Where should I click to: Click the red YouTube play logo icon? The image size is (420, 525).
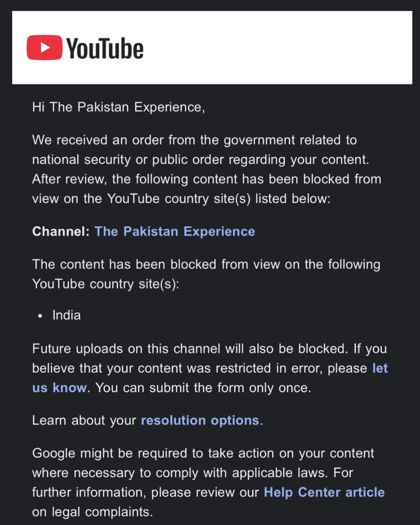pos(44,47)
